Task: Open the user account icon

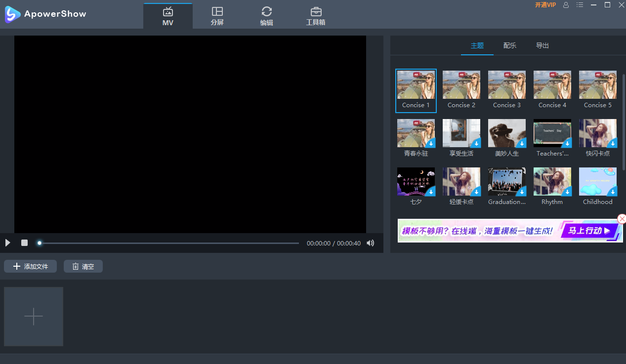Action: point(566,5)
